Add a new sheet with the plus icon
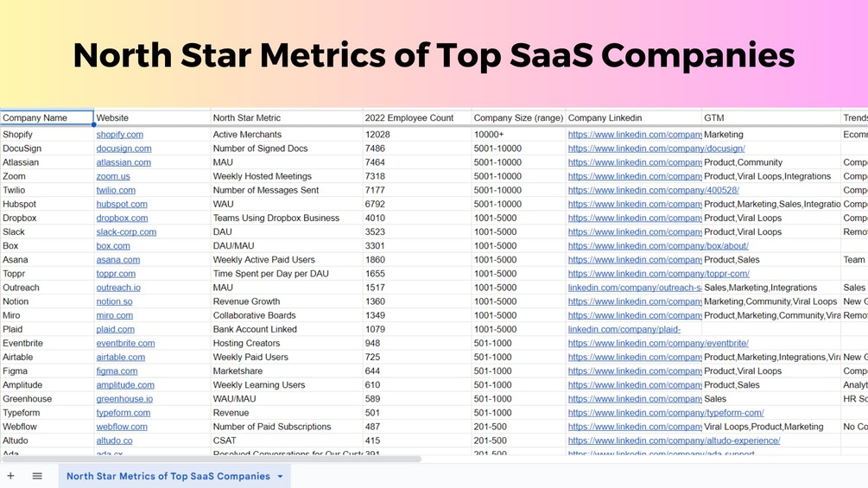The image size is (868, 488). coord(10,476)
